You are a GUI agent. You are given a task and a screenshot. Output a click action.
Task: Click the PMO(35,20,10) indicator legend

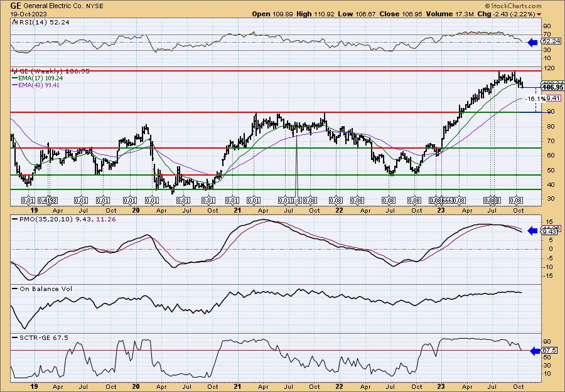[64, 218]
